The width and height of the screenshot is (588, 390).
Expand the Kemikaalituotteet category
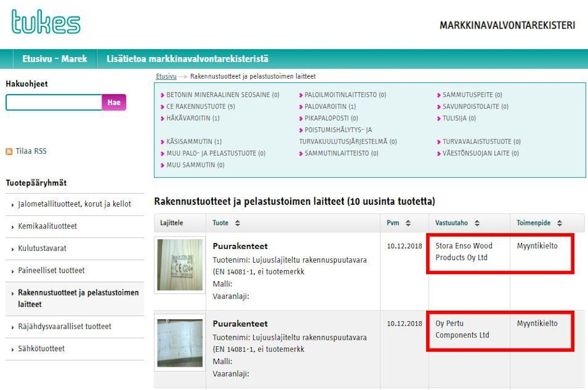pyautogui.click(x=47, y=227)
